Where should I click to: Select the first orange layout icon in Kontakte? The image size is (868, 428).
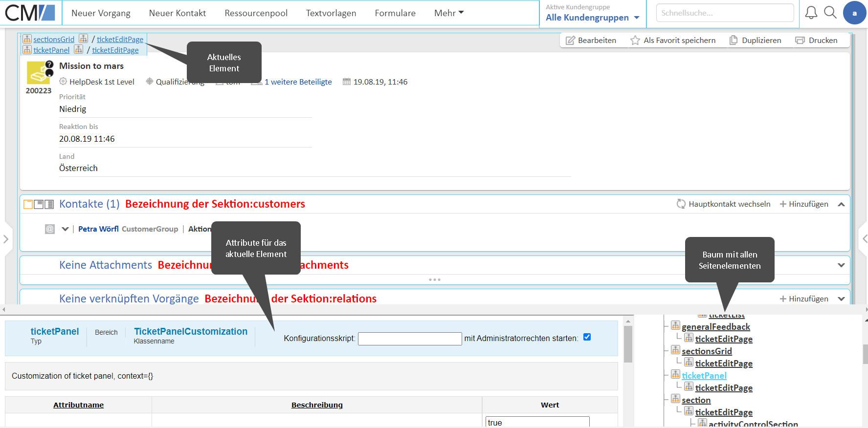(x=28, y=204)
